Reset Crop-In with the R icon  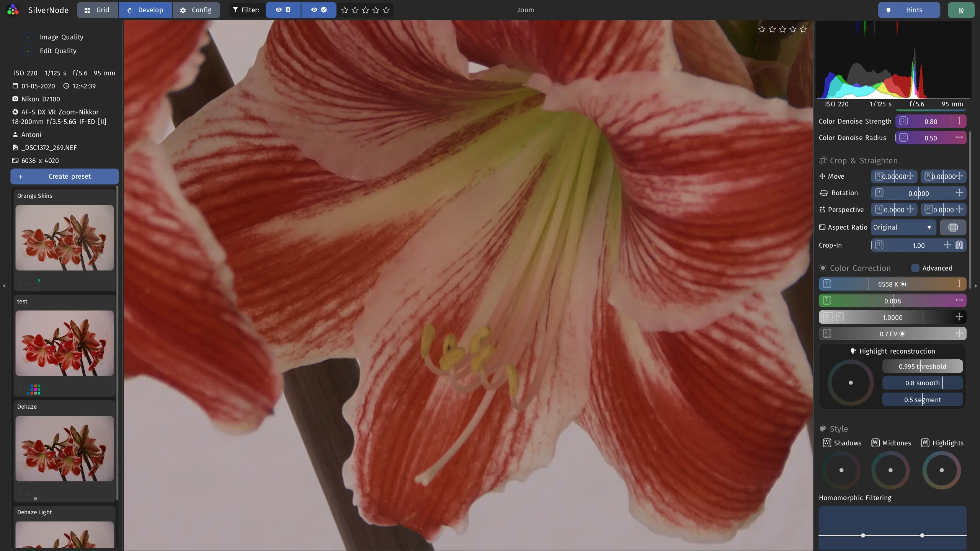click(x=879, y=245)
